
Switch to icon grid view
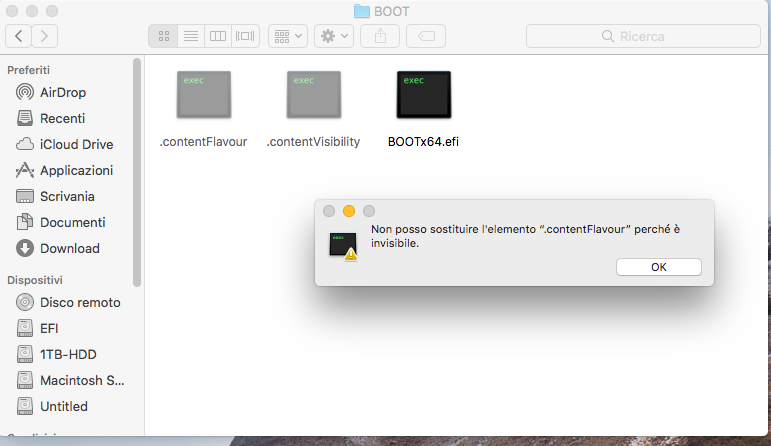point(164,36)
